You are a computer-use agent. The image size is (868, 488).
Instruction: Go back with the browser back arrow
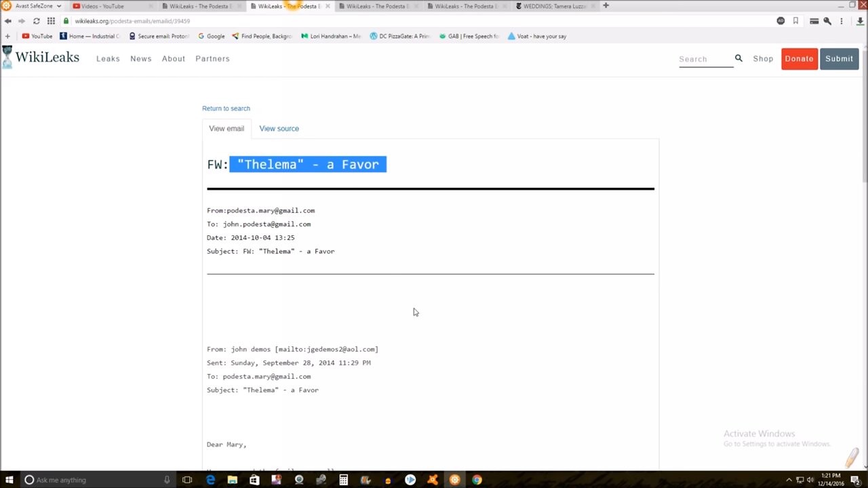(7, 21)
